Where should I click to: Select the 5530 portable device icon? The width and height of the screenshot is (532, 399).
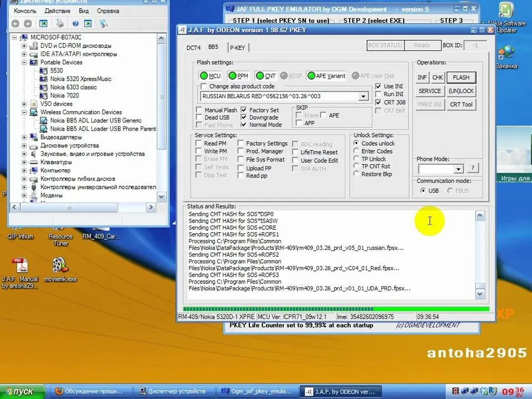[43, 70]
